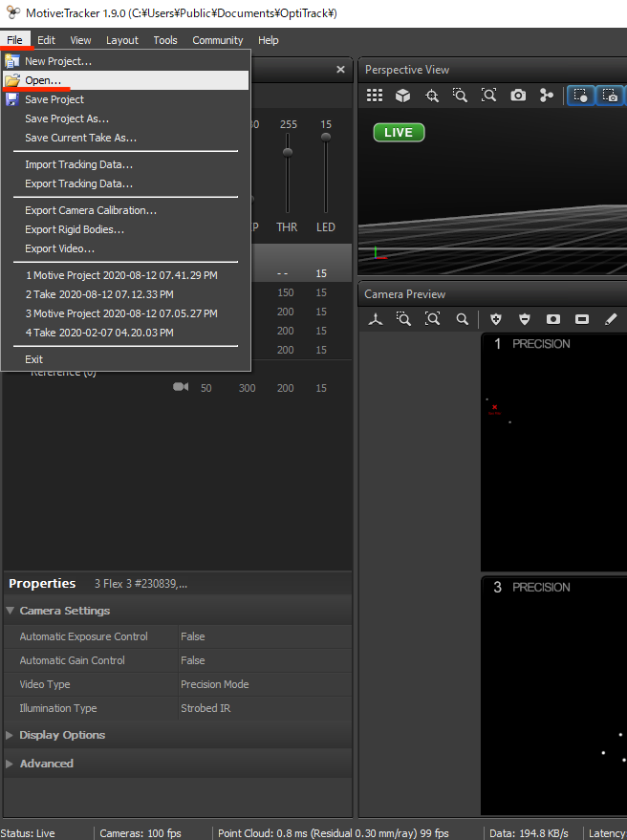Expand the Display Options section
The height and width of the screenshot is (840, 627).
coord(10,735)
